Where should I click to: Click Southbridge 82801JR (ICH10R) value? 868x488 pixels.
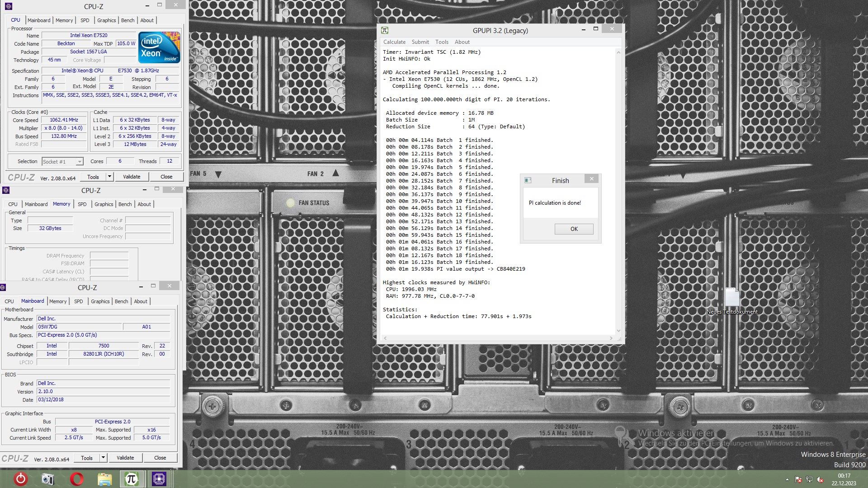pyautogui.click(x=104, y=354)
